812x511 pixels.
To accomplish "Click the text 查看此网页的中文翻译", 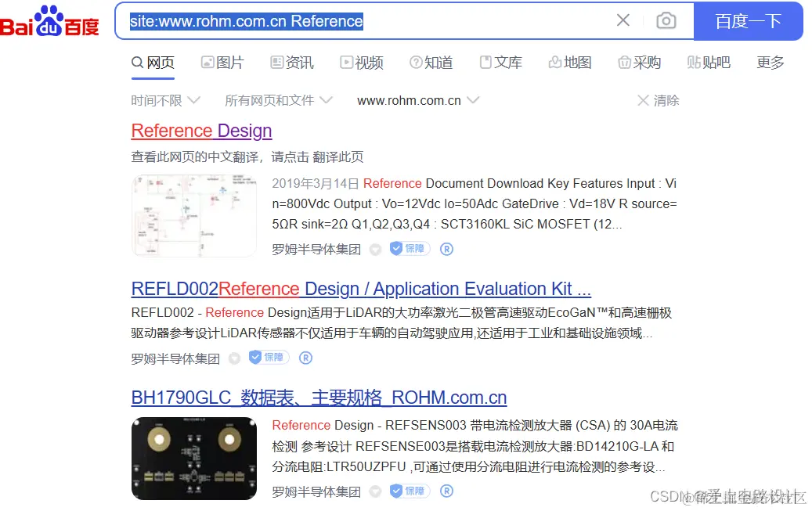I will 195,157.
